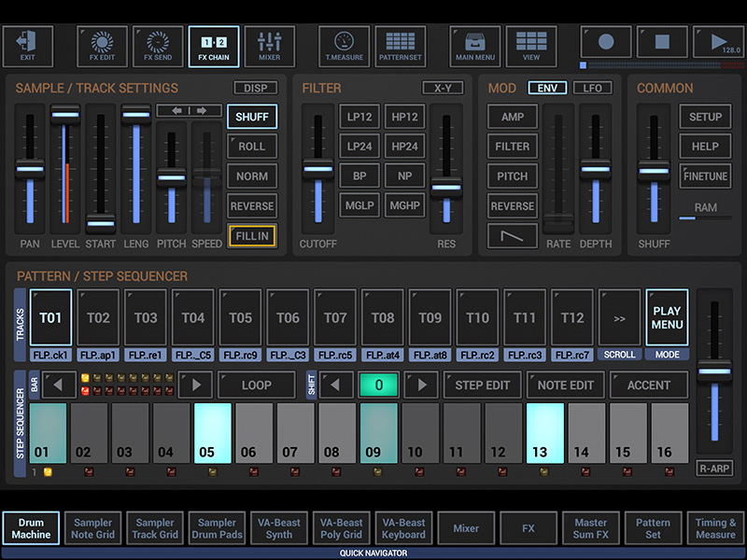Toggle step 08 in the sequencer
The image size is (747, 560).
pos(337,433)
